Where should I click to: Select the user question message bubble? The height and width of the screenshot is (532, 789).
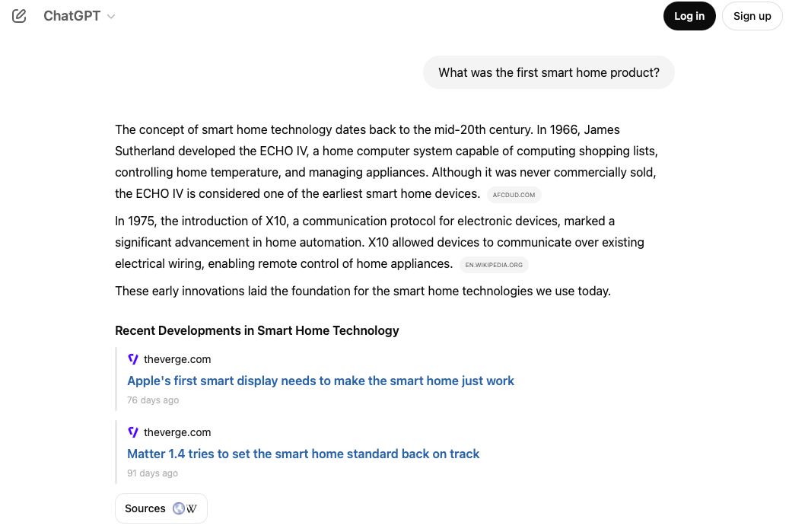click(x=549, y=72)
